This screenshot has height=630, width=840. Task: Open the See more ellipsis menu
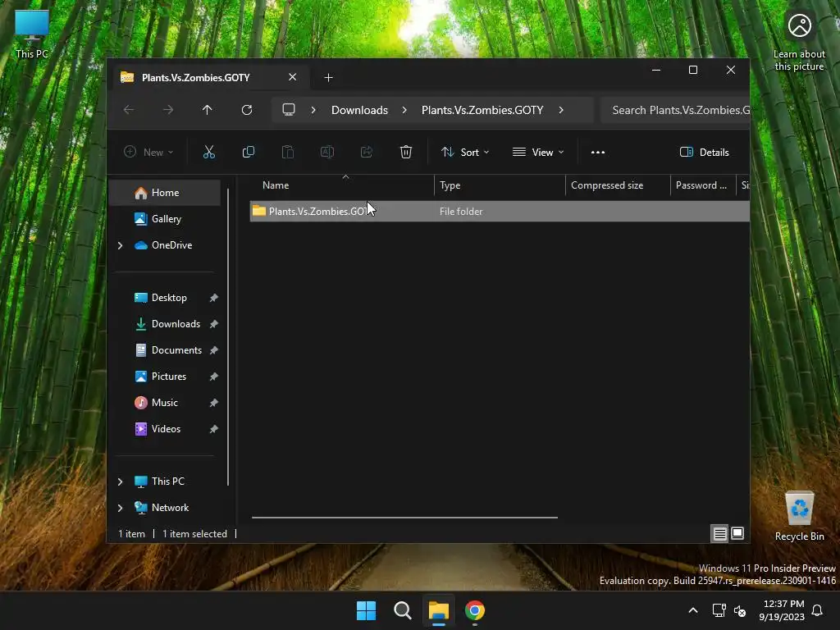pos(598,152)
